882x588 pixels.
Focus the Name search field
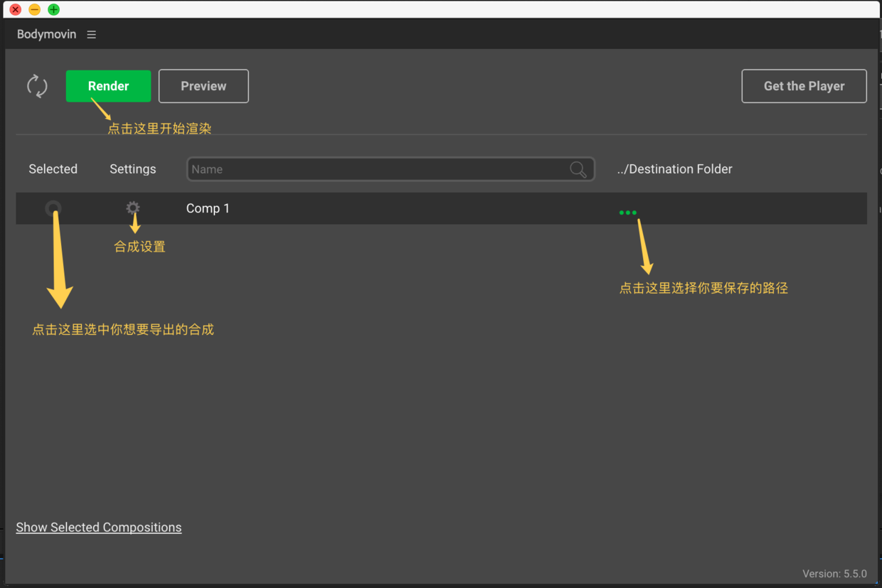pyautogui.click(x=390, y=169)
